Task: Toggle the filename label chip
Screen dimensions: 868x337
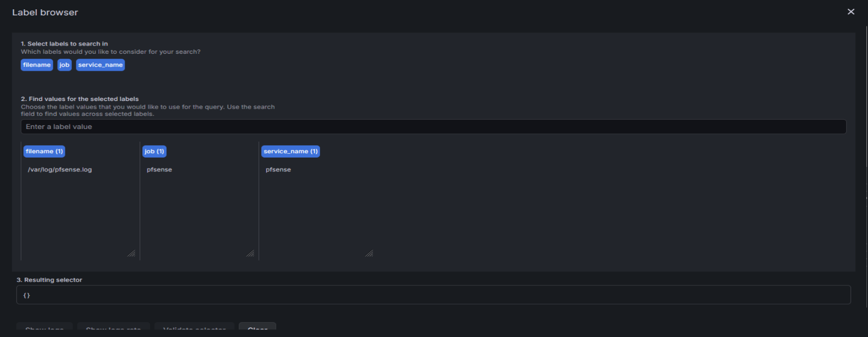Action: pyautogui.click(x=37, y=65)
